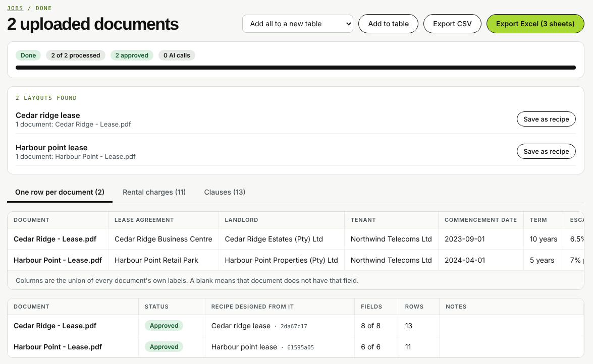Click the Approved badge for Harbour Point
Image resolution: width=593 pixels, height=364 pixels.
164,347
